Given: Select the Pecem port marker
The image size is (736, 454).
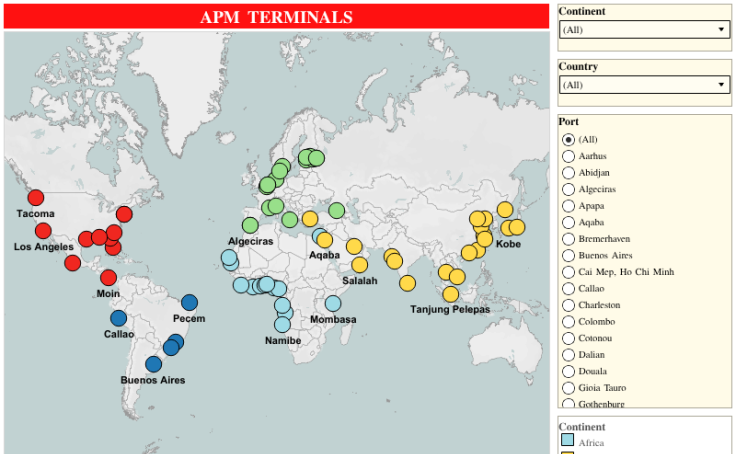Looking at the screenshot, I should click(189, 303).
